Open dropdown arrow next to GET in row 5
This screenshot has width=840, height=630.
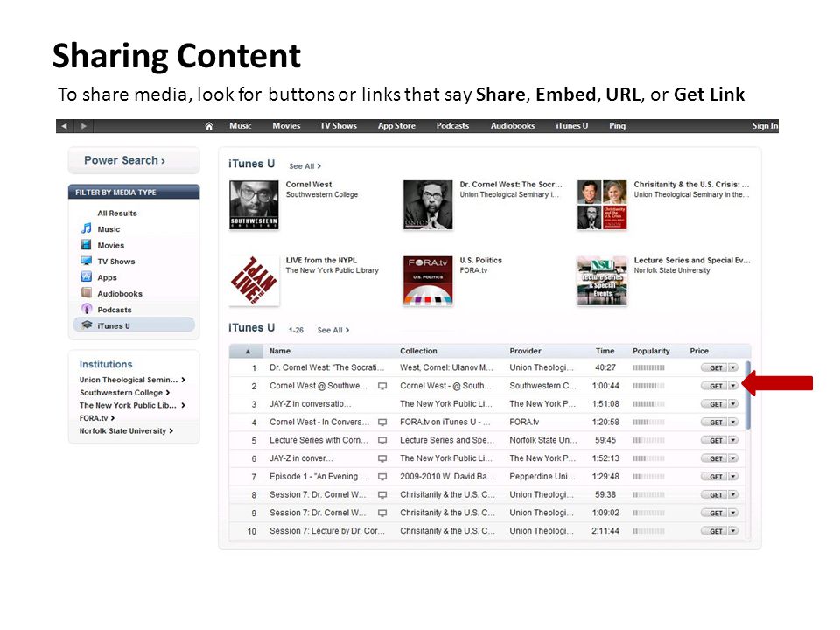point(733,440)
